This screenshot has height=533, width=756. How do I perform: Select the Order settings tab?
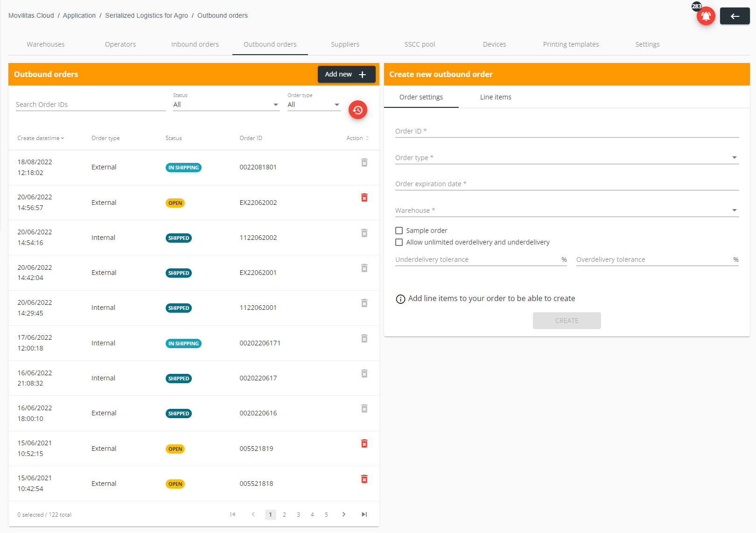(x=421, y=97)
